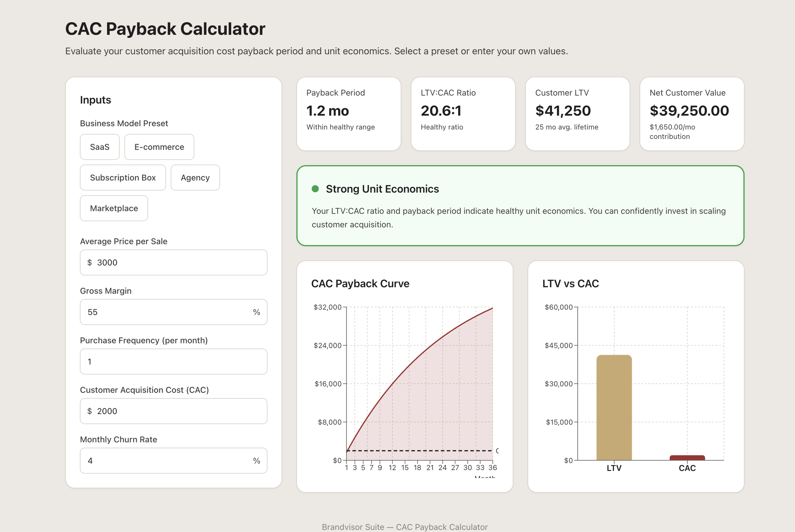Image resolution: width=795 pixels, height=532 pixels.
Task: Click the Net Customer Value card
Action: click(x=692, y=114)
